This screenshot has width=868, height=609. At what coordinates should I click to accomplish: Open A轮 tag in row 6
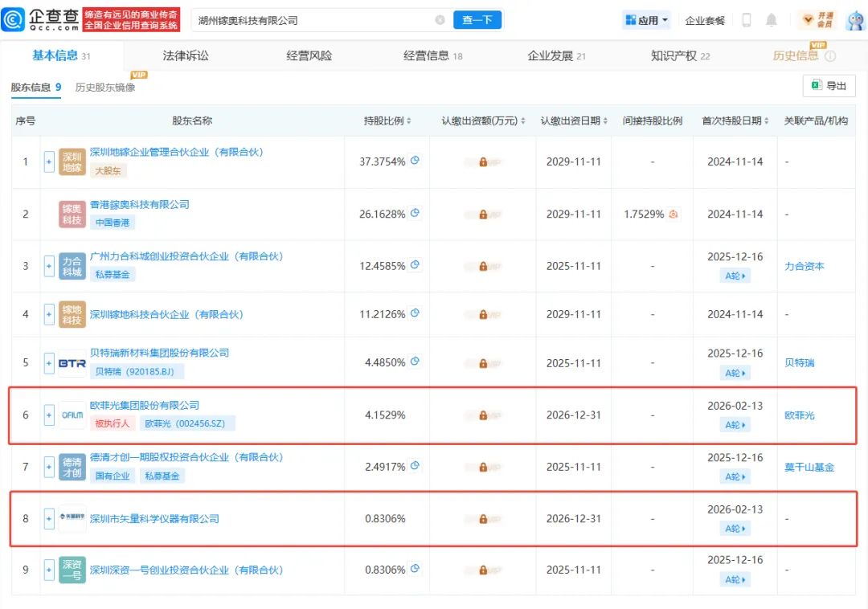(735, 425)
